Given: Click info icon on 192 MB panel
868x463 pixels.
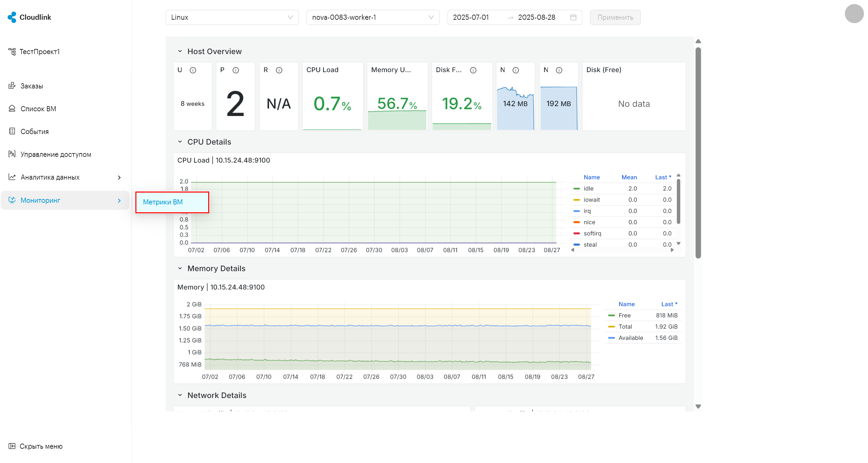Looking at the screenshot, I should coord(559,70).
